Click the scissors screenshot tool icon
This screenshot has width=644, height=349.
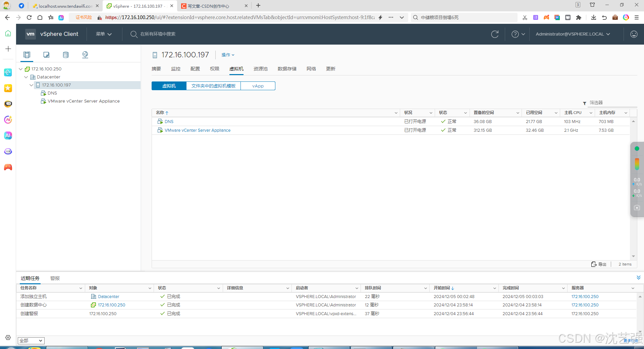click(525, 17)
